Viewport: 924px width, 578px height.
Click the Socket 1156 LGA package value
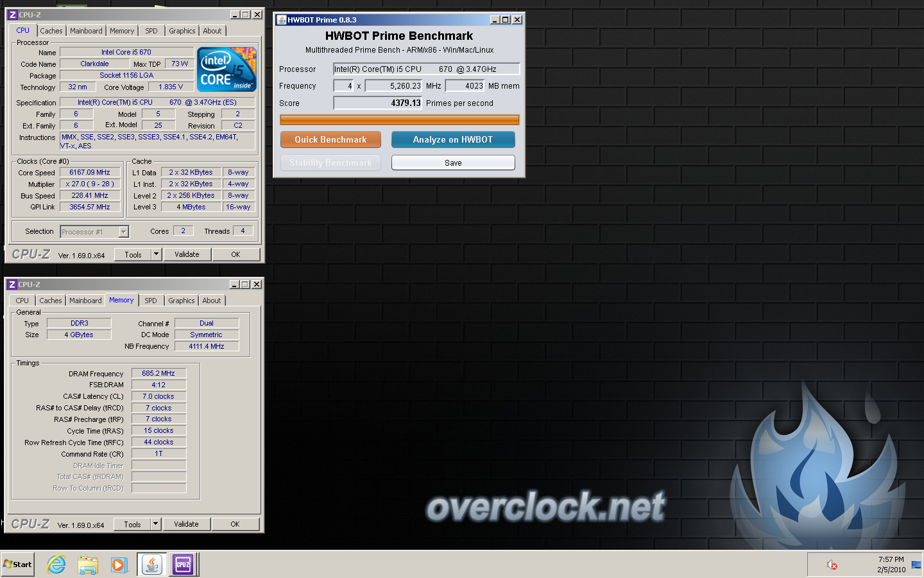coord(126,75)
